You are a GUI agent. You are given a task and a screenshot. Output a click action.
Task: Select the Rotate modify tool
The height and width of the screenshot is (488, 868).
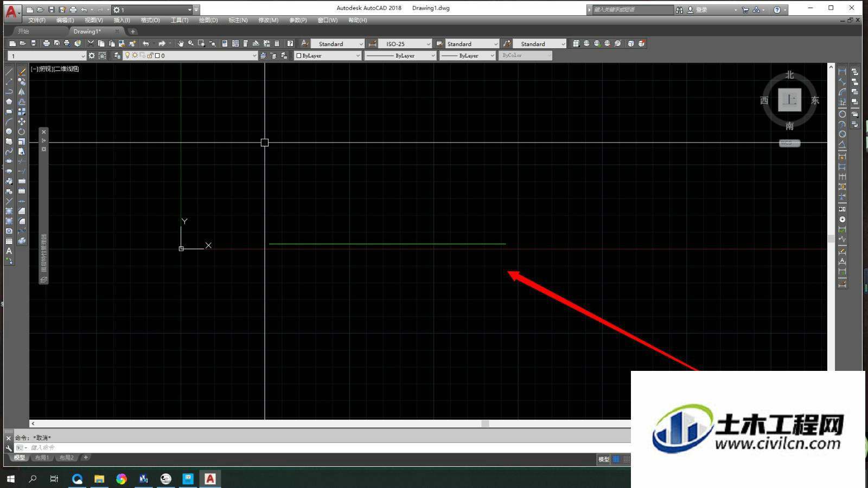tap(22, 131)
